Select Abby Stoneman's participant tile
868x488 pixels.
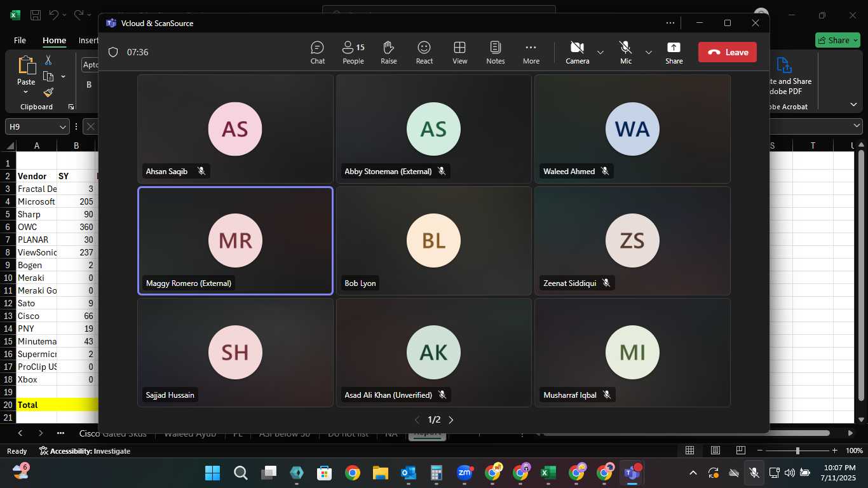(x=434, y=129)
